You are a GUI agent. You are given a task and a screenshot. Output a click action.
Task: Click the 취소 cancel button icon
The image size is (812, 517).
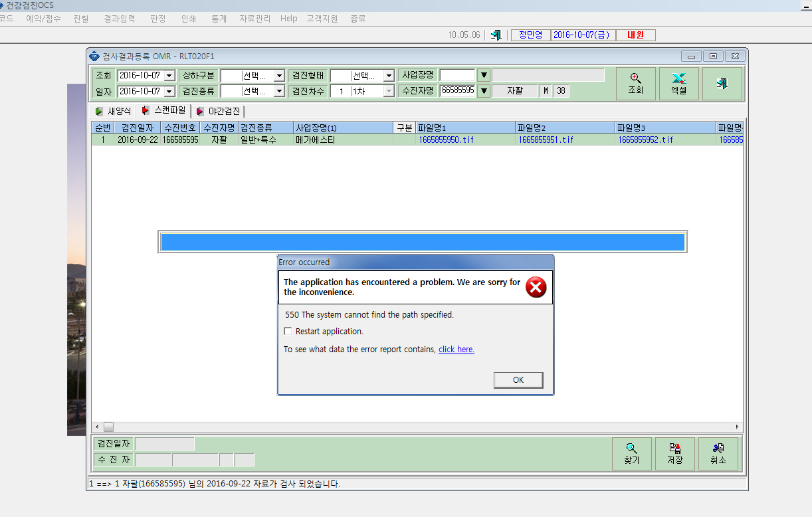pyautogui.click(x=718, y=454)
